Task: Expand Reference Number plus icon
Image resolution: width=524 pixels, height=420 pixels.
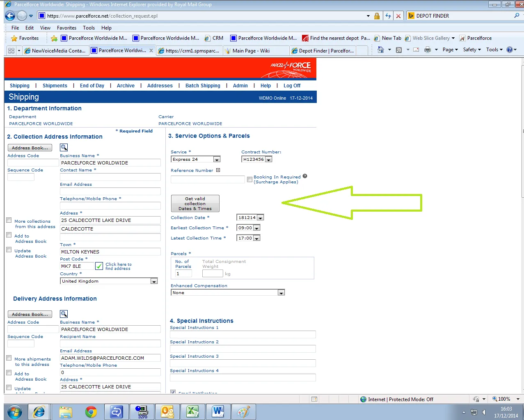Action: (218, 170)
